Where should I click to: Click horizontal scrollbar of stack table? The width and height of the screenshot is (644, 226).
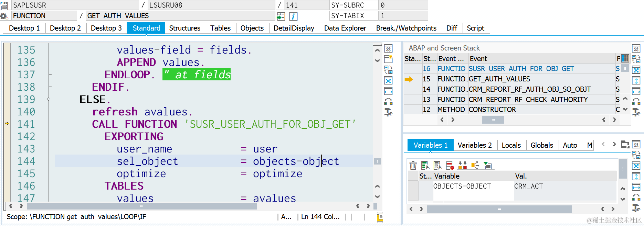click(x=493, y=120)
